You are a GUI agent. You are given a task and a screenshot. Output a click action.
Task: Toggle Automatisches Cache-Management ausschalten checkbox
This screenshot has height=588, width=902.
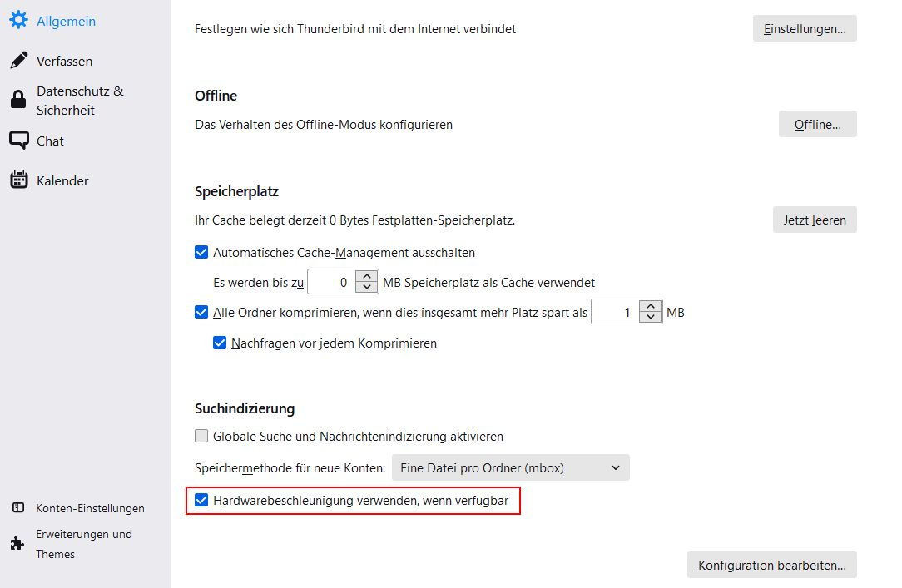coord(201,252)
